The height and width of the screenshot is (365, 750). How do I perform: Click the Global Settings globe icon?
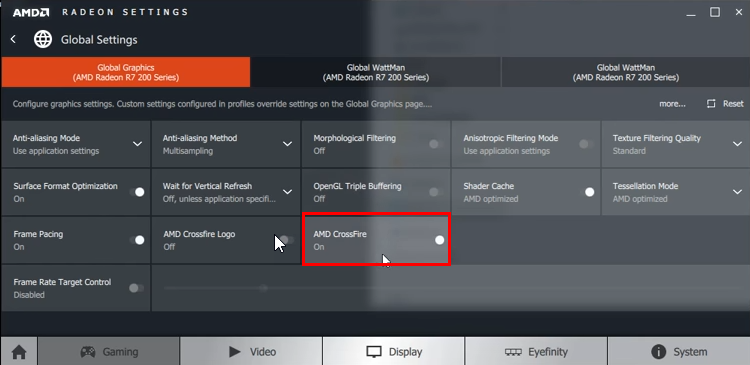pyautogui.click(x=43, y=39)
